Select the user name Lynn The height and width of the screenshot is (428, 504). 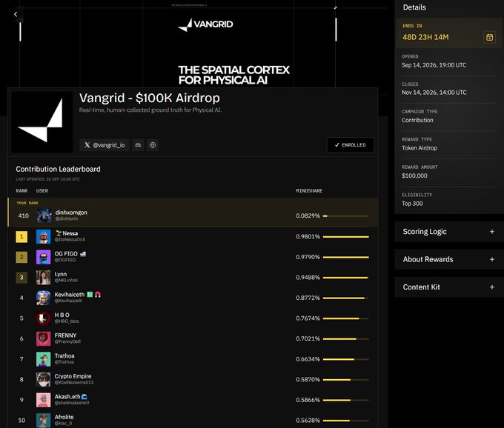click(61, 274)
